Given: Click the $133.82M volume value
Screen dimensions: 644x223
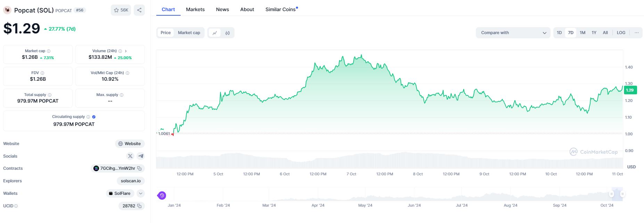Looking at the screenshot, I should (x=100, y=57).
